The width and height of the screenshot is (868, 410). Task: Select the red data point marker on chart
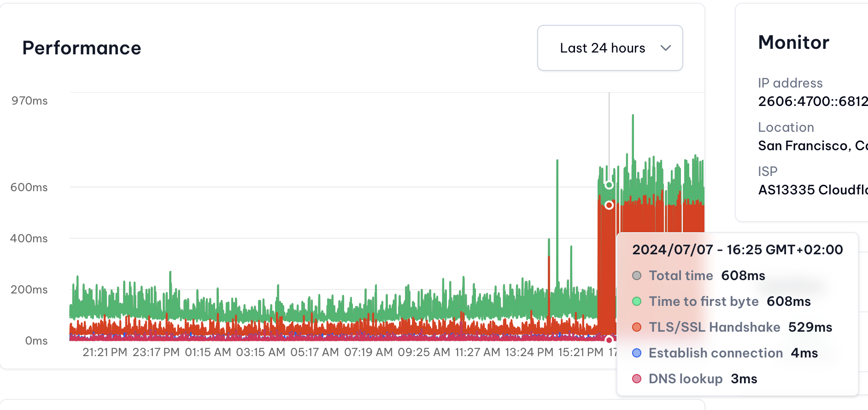609,205
